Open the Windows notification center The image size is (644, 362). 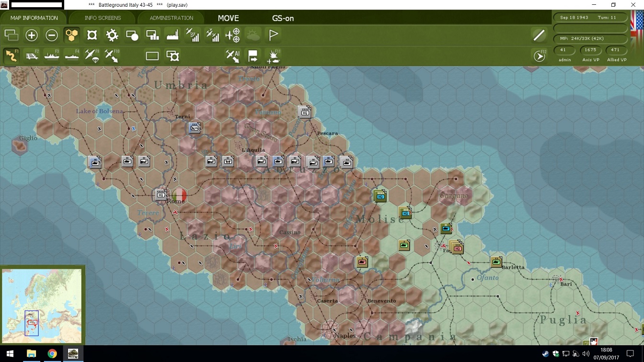pos(630,354)
